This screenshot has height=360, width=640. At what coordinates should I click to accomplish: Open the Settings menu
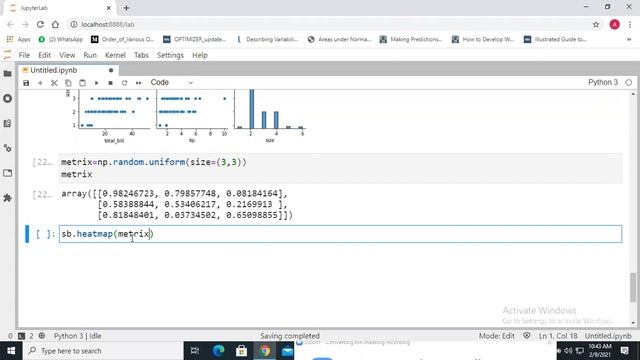[x=170, y=55]
